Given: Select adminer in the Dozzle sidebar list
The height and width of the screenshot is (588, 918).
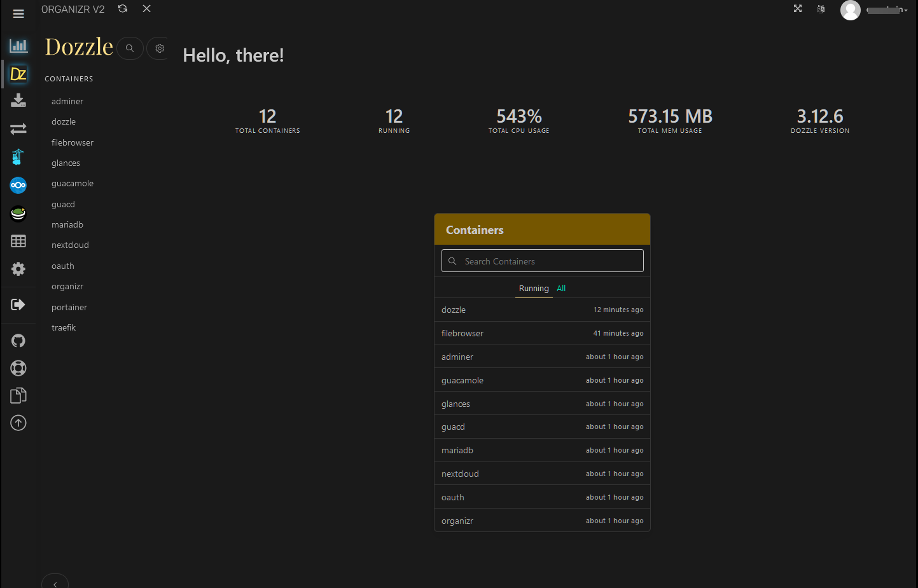Looking at the screenshot, I should click(67, 102).
